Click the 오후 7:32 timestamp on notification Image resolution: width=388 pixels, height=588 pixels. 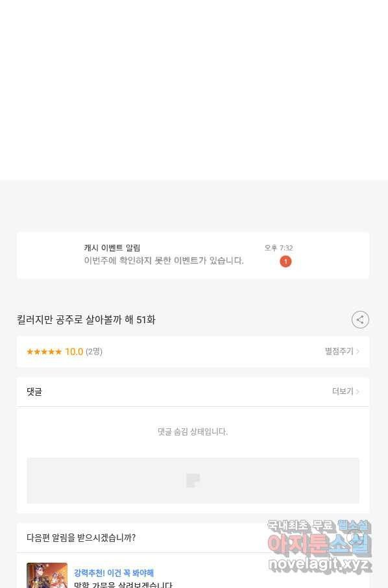point(278,248)
